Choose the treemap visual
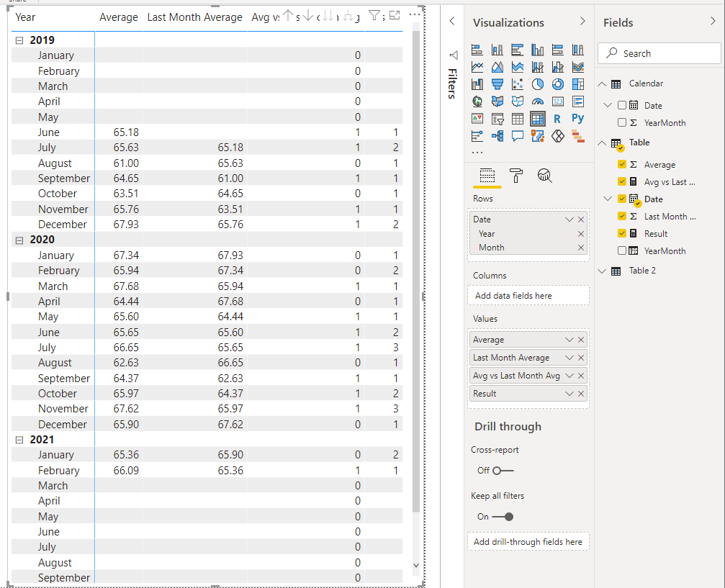This screenshot has height=588, width=725. (x=578, y=84)
